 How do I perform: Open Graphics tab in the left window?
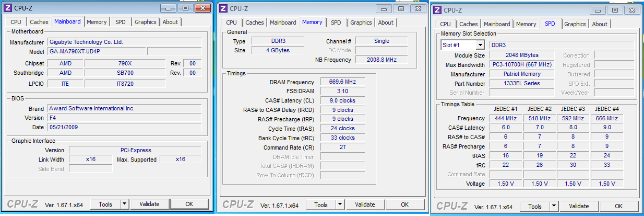coord(146,22)
